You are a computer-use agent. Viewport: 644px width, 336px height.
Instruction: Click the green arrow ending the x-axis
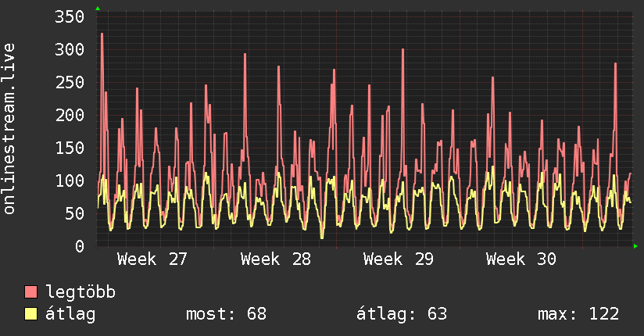(x=635, y=246)
